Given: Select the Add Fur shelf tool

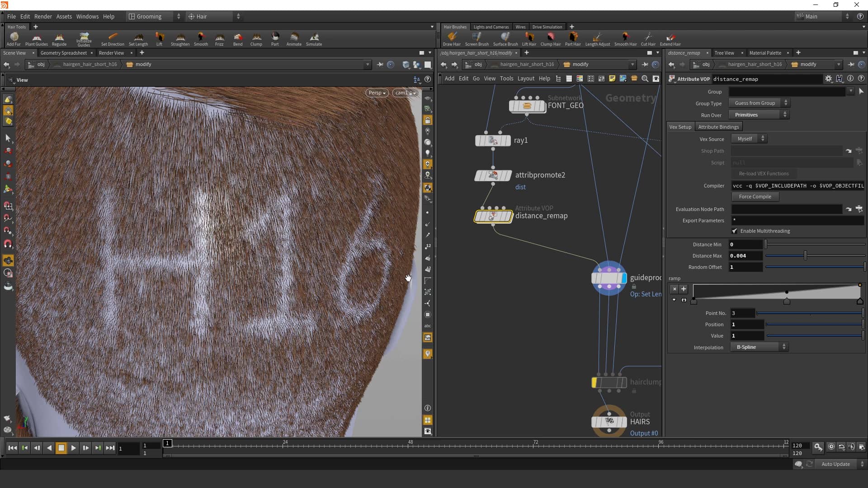Looking at the screenshot, I should [x=14, y=39].
